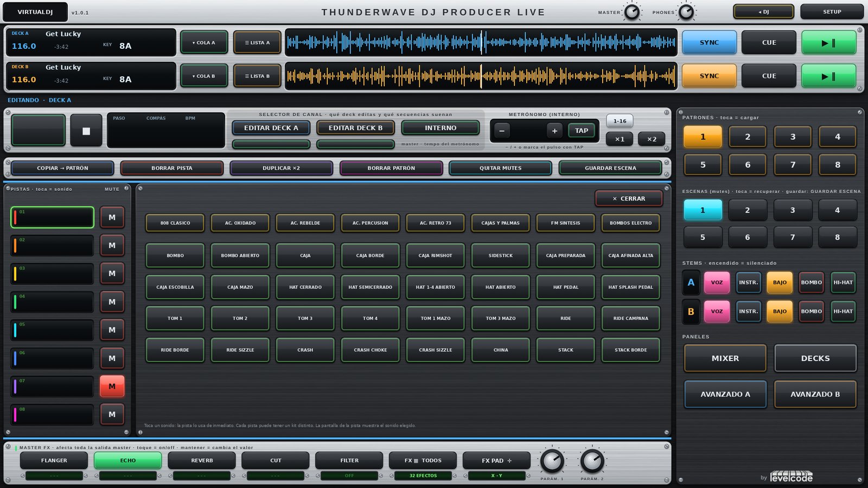Toggle the CUT effect
This screenshot has width=868, height=488.
coord(276,460)
